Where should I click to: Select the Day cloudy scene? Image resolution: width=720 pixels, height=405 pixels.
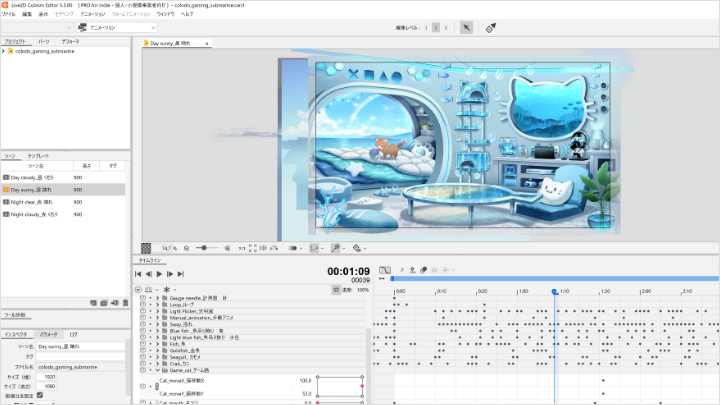[63, 178]
